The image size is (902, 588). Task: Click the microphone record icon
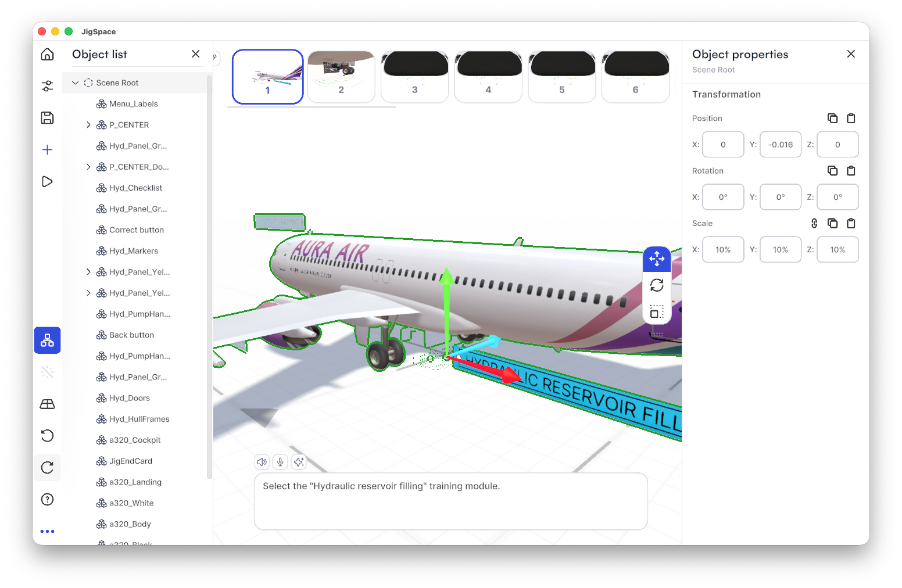pyautogui.click(x=280, y=462)
